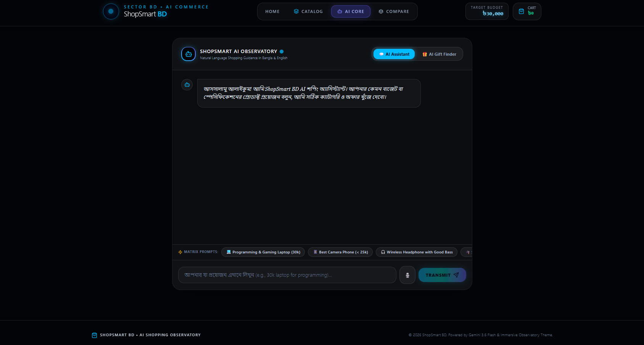Click the cart bag icon
Screen dimensions: 644x345
coord(521,11)
